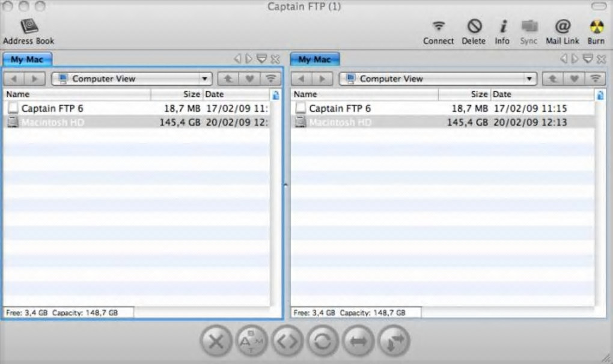Click right pane wireless connect button
Screen dimensions: 613x364
coord(596,79)
